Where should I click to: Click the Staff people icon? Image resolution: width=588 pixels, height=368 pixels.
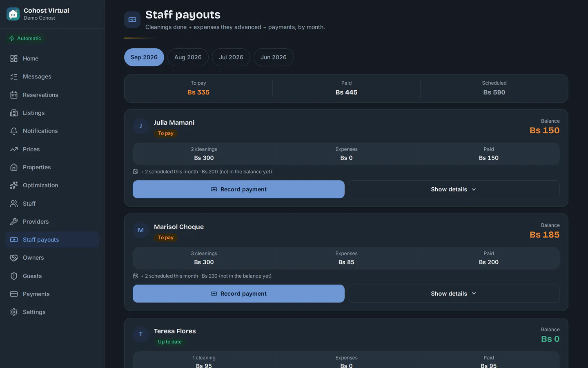(x=14, y=204)
